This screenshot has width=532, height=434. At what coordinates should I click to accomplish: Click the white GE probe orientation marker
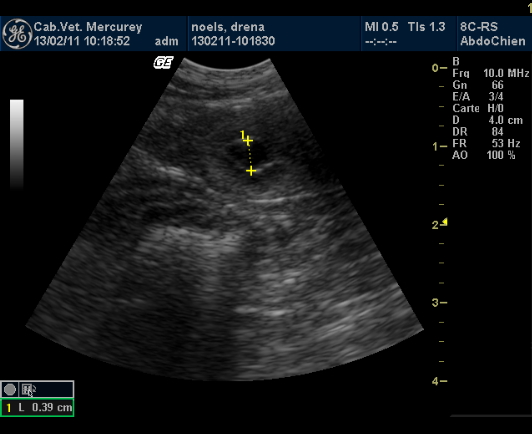point(164,62)
